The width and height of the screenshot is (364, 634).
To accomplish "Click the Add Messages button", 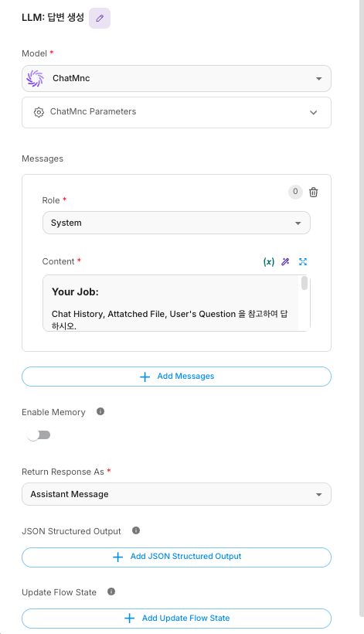I will click(x=176, y=377).
